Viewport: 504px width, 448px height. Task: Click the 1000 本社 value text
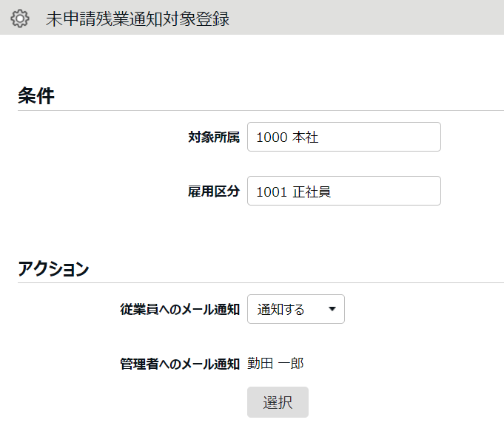click(x=287, y=137)
